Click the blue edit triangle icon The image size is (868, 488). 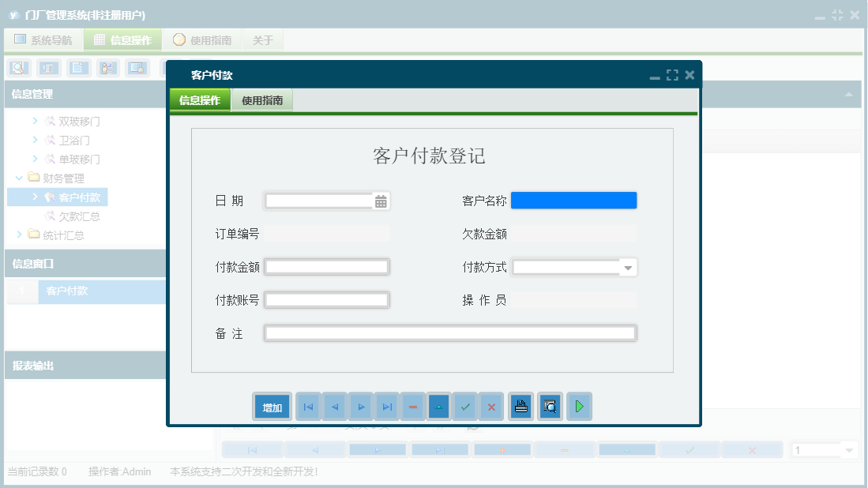coord(439,406)
